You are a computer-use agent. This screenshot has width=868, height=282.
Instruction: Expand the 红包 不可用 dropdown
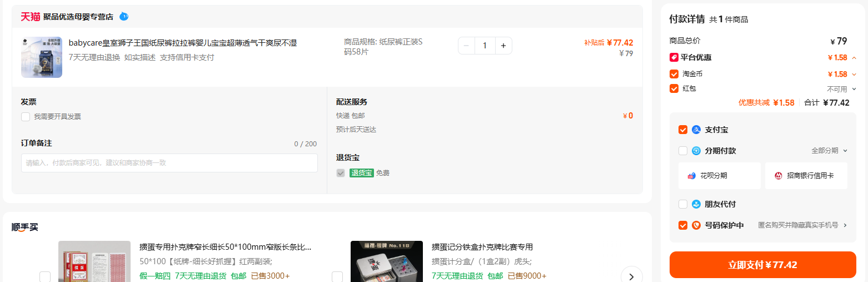tap(854, 89)
